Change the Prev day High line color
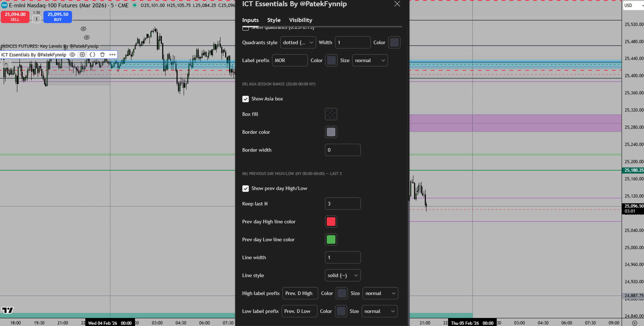Image resolution: width=644 pixels, height=326 pixels. [331, 222]
